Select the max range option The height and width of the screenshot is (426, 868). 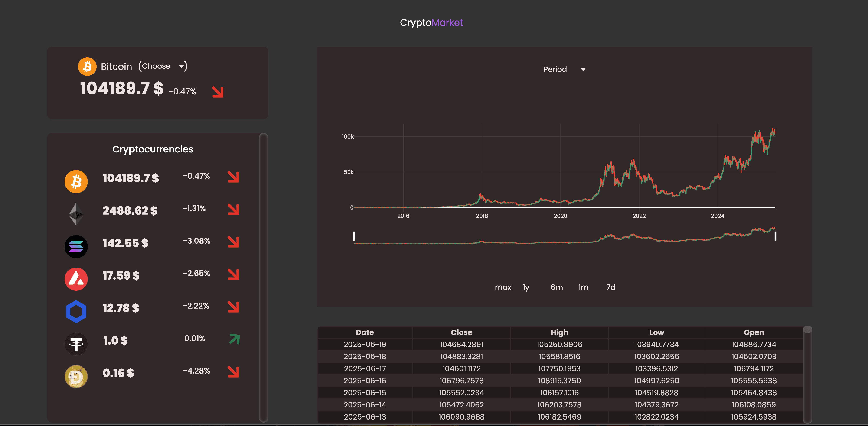(x=503, y=287)
